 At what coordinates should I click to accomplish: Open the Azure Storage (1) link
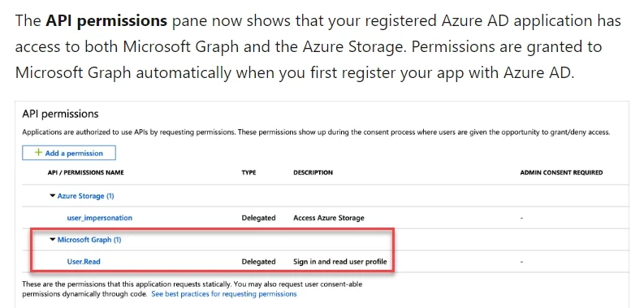click(x=85, y=196)
